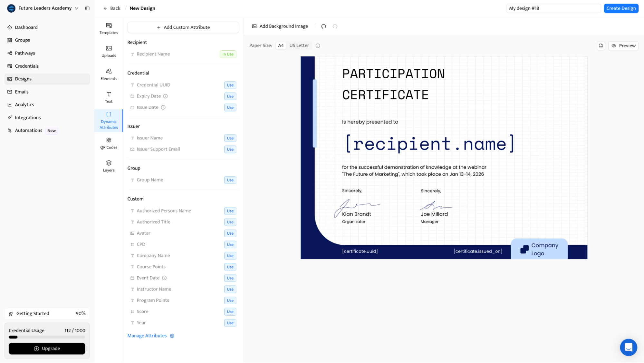
Task: Click the Create Design button
Action: [621, 8]
